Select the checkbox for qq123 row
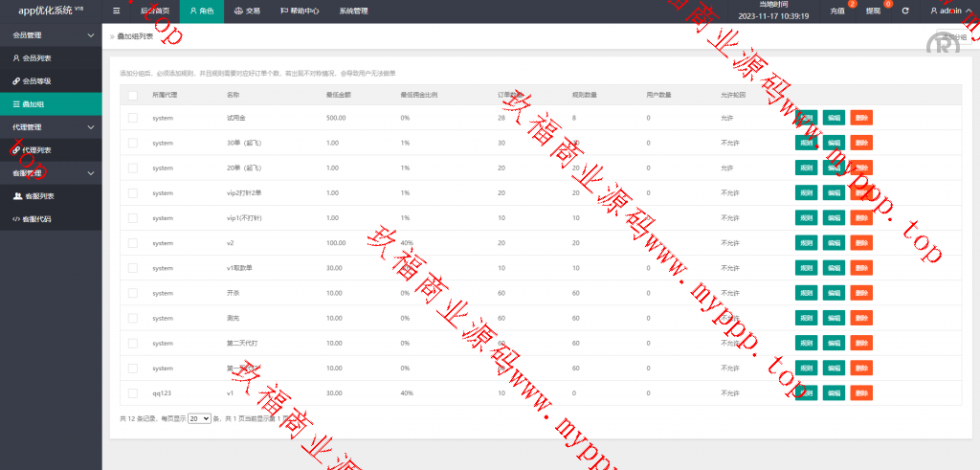 click(x=133, y=393)
